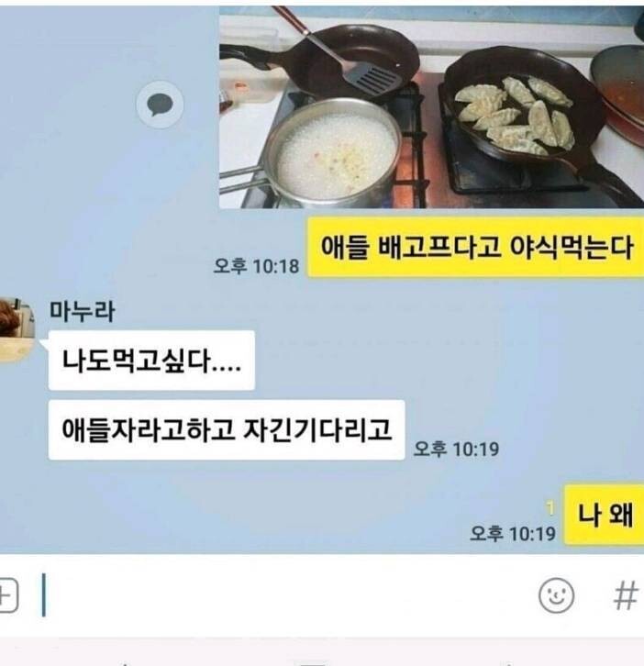
Task: Open the plus attachment menu
Action: (x=6, y=595)
